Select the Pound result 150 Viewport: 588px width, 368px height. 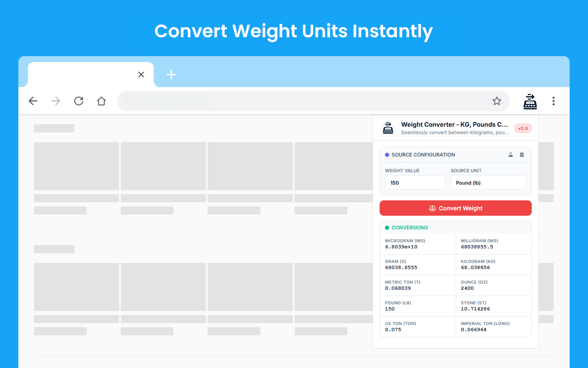(390, 309)
